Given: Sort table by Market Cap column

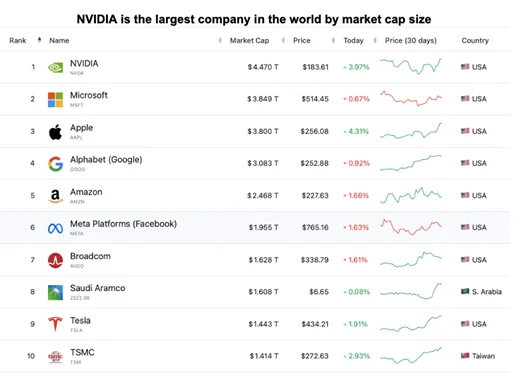Looking at the screenshot, I should pyautogui.click(x=249, y=40).
